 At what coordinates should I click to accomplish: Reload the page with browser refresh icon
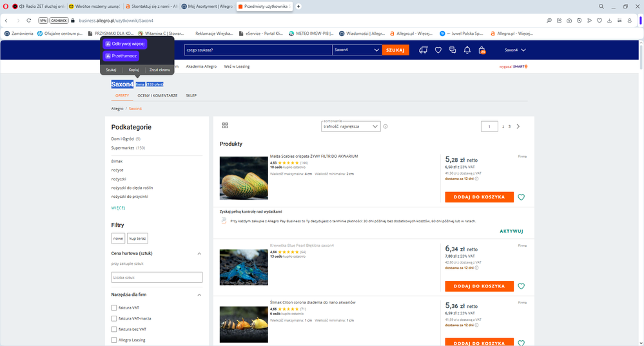[x=28, y=20]
